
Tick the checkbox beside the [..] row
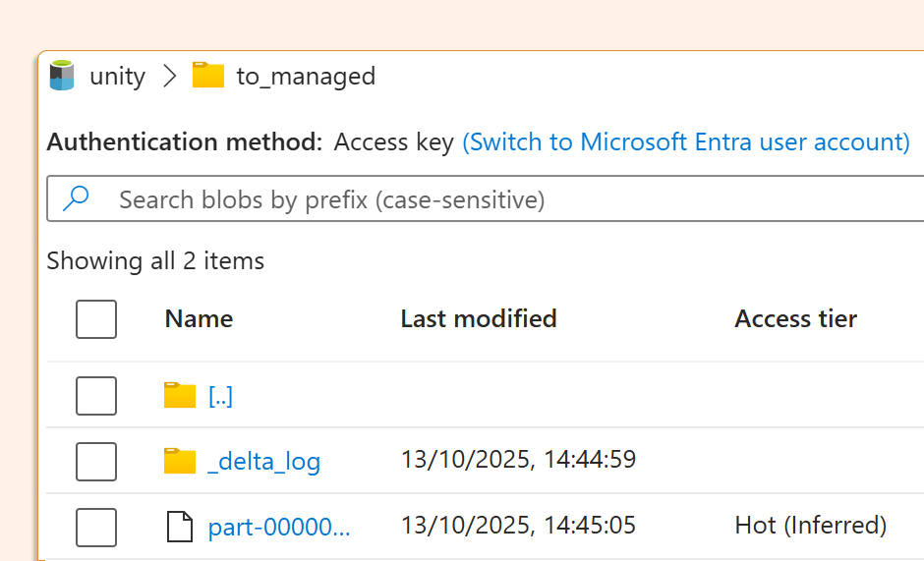click(96, 396)
